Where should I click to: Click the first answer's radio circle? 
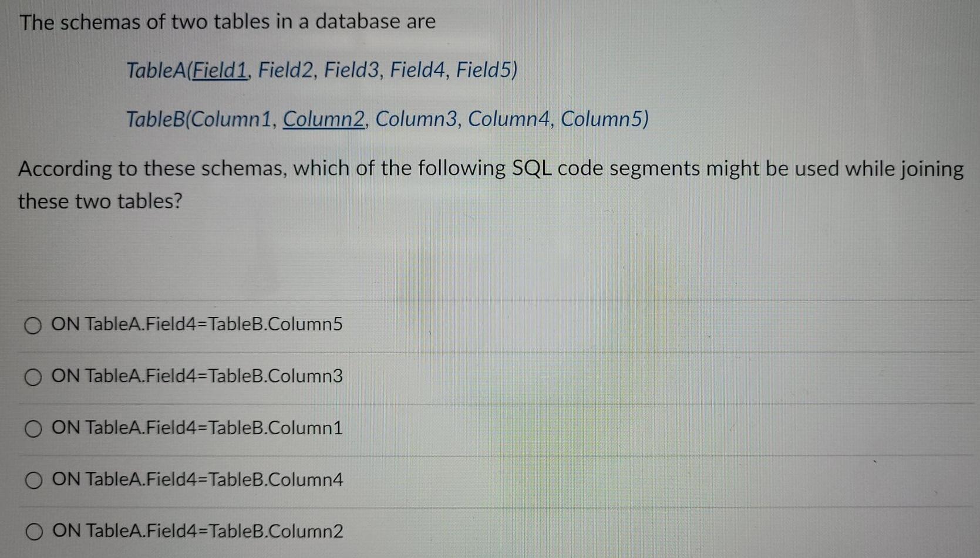(33, 324)
